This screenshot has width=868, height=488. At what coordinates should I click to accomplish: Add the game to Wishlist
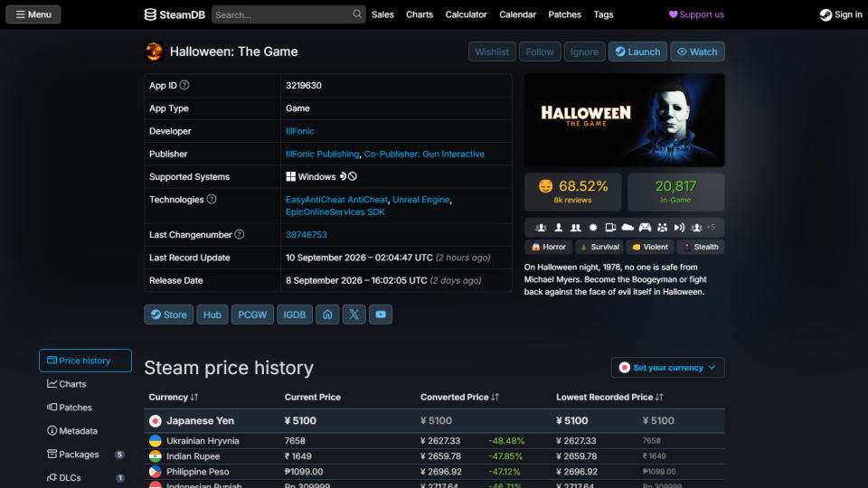492,52
